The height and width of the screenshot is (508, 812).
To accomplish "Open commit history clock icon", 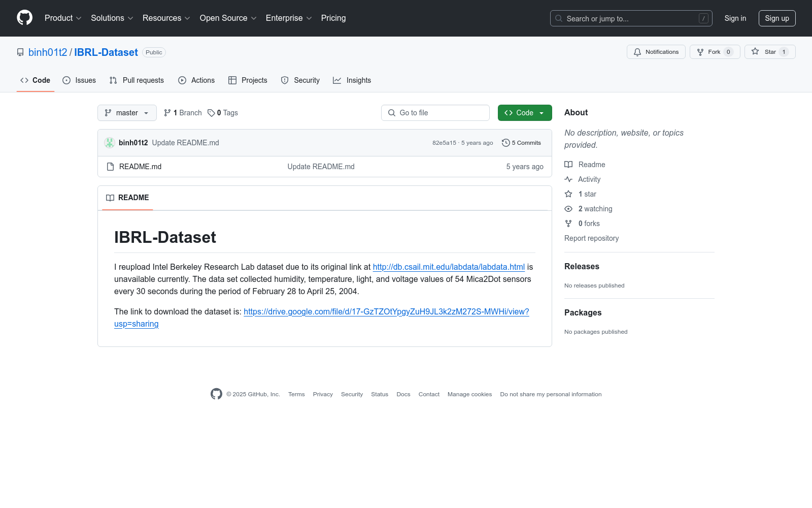I will [x=505, y=143].
